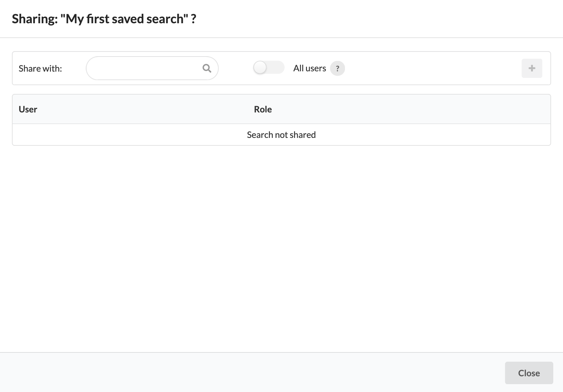Click the white knob of the All users switch
The image size is (563, 392).
click(x=260, y=68)
